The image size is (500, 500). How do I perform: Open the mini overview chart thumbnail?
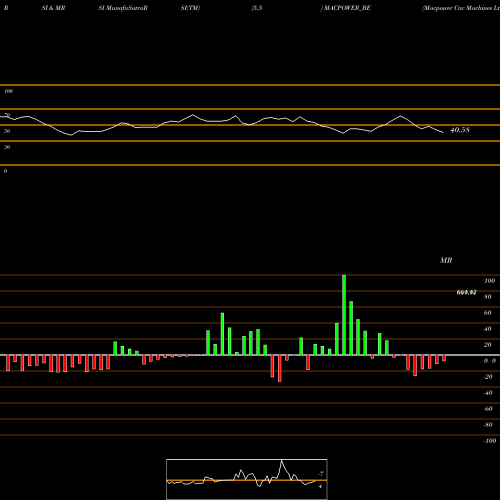(x=247, y=479)
